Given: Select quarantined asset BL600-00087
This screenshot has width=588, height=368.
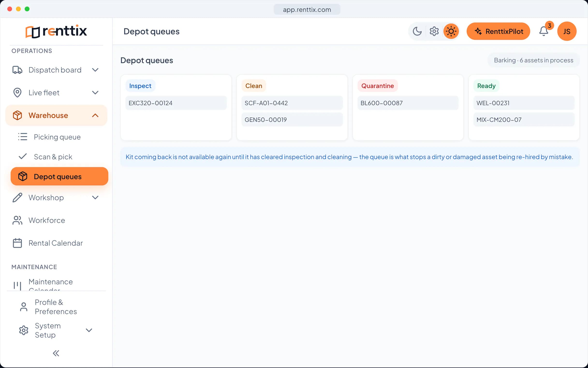Looking at the screenshot, I should [408, 103].
